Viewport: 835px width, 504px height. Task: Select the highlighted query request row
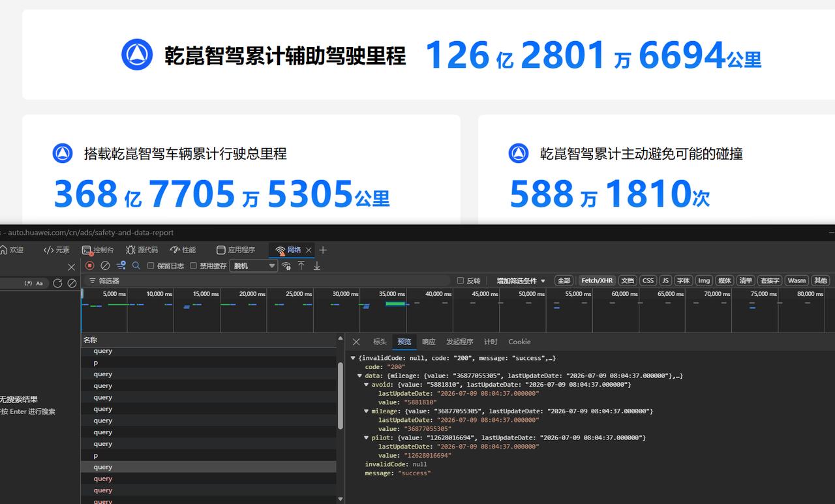209,467
